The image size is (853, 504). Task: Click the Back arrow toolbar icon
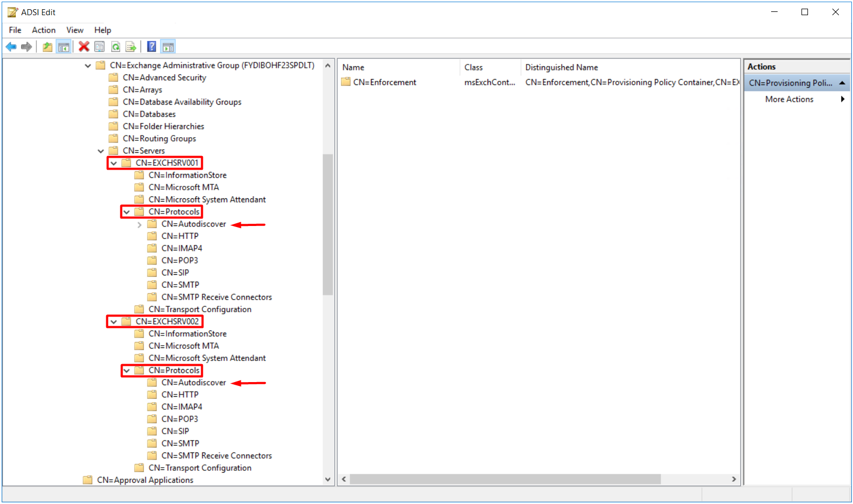pyautogui.click(x=11, y=47)
